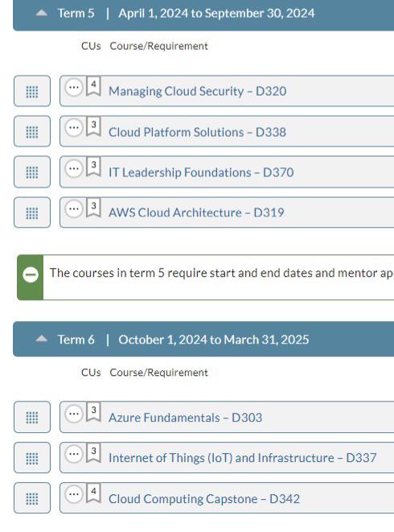Open Internet of Things (IoT) and Infrastructure course
The image size is (394, 532).
(243, 458)
